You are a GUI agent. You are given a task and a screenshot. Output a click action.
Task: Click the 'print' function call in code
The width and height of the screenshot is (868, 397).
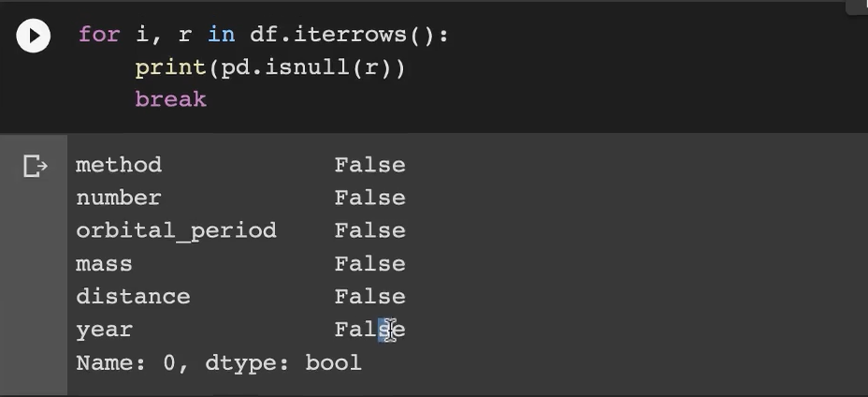tap(170, 68)
